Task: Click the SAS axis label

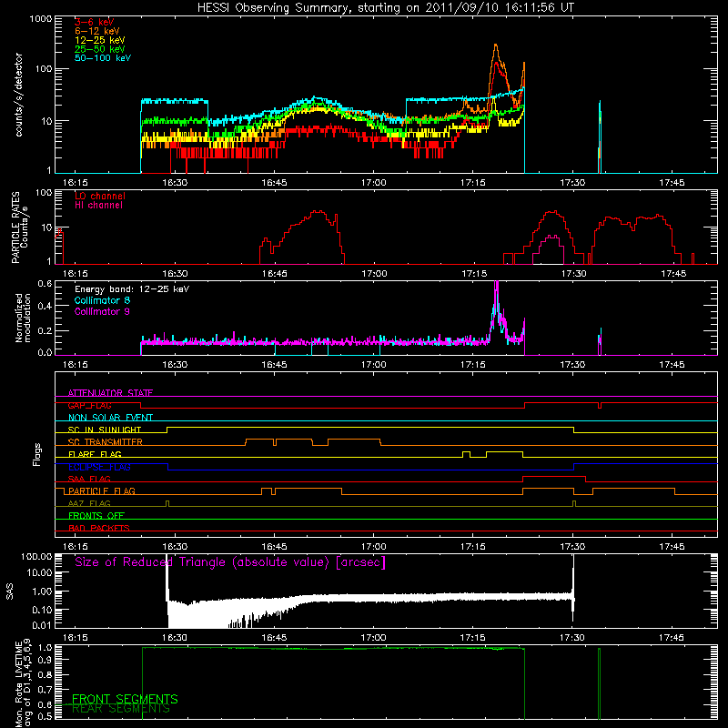Action: [x=10, y=592]
